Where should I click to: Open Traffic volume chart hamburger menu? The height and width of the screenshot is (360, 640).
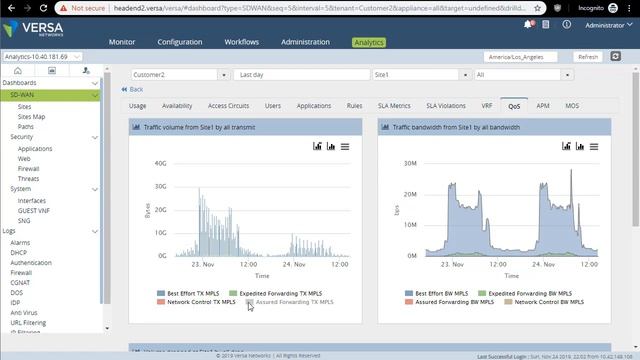pyautogui.click(x=345, y=147)
